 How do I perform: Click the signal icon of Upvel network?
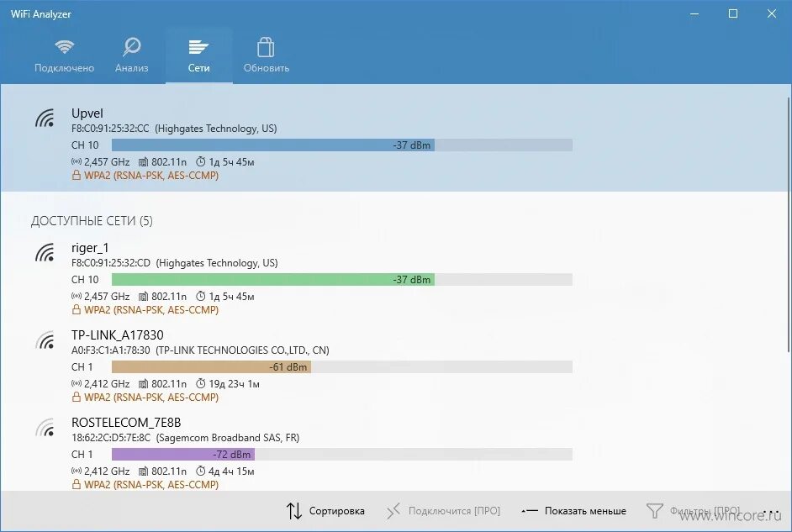45,119
